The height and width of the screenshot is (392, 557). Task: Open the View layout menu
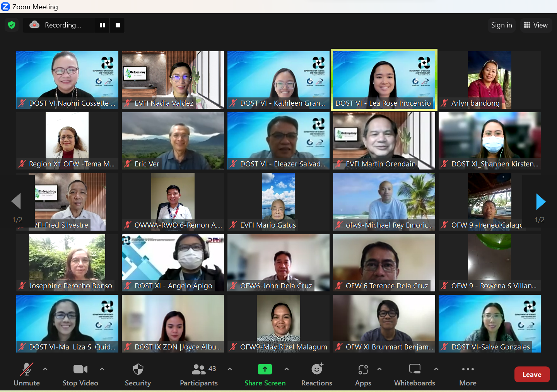536,25
